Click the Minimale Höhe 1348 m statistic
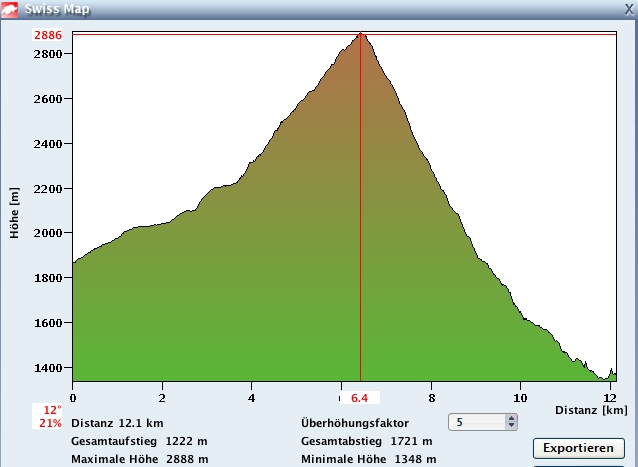 click(x=368, y=459)
